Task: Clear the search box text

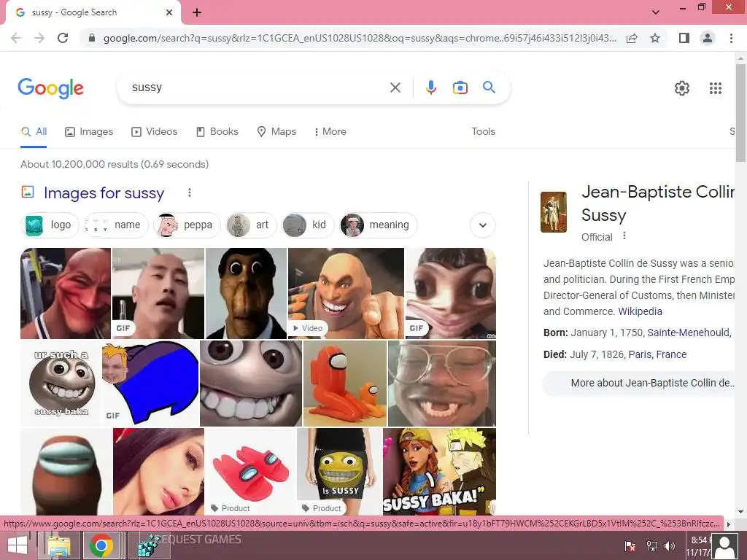Action: (x=395, y=87)
